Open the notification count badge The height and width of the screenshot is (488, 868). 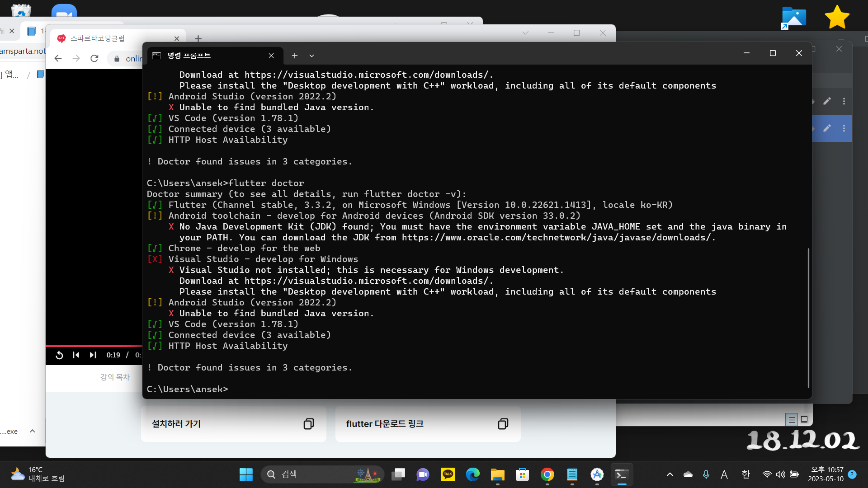pyautogui.click(x=852, y=474)
